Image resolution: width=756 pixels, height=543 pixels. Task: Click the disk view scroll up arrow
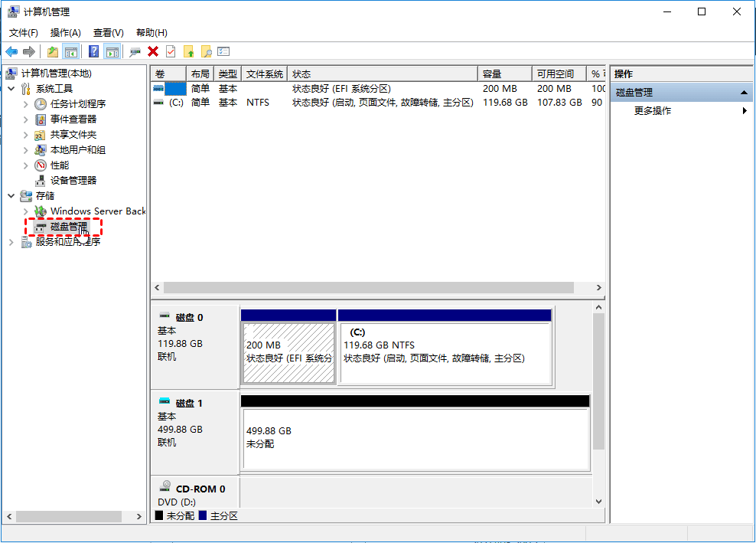(599, 307)
